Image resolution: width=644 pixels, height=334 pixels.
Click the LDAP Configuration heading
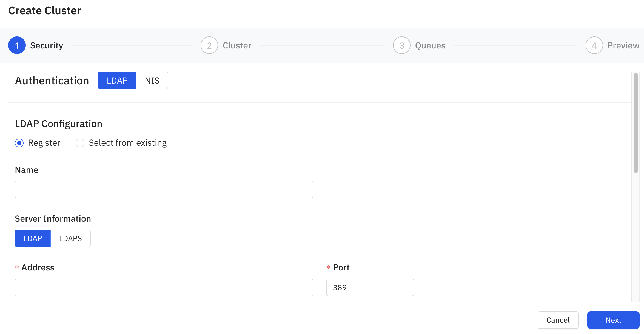click(x=58, y=124)
